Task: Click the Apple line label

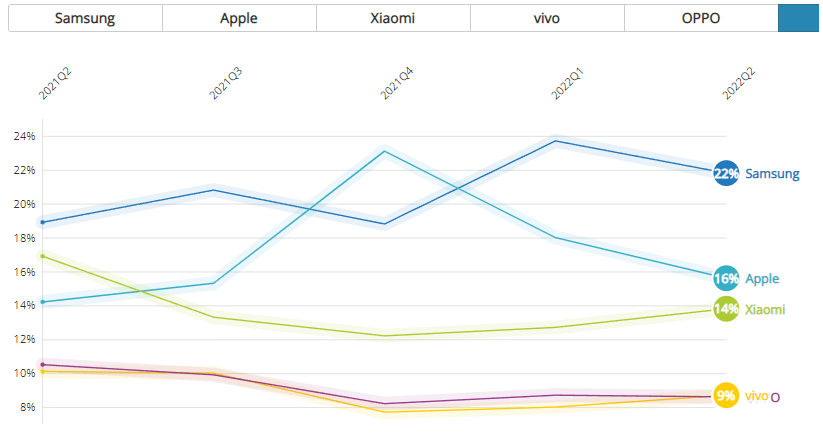Action: (762, 279)
